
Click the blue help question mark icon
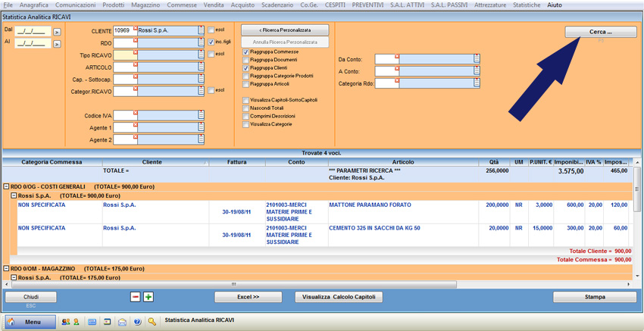pos(137,322)
